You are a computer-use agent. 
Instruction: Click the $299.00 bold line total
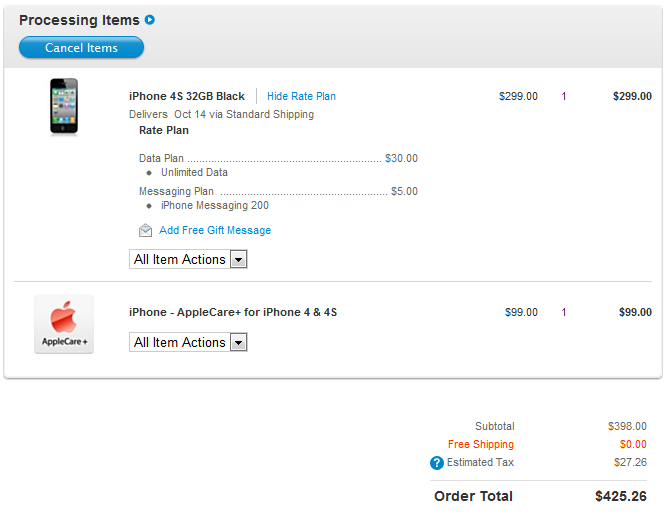coord(632,96)
